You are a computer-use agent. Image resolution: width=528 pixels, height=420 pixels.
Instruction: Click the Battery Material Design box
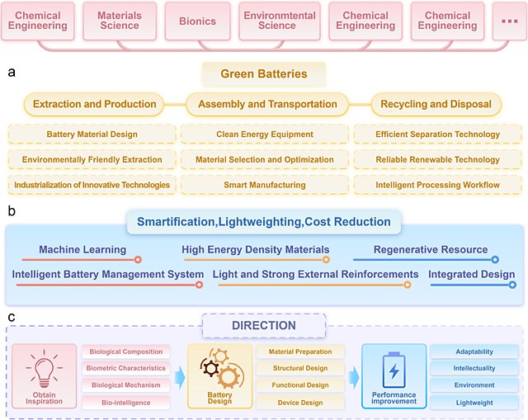[x=92, y=134]
